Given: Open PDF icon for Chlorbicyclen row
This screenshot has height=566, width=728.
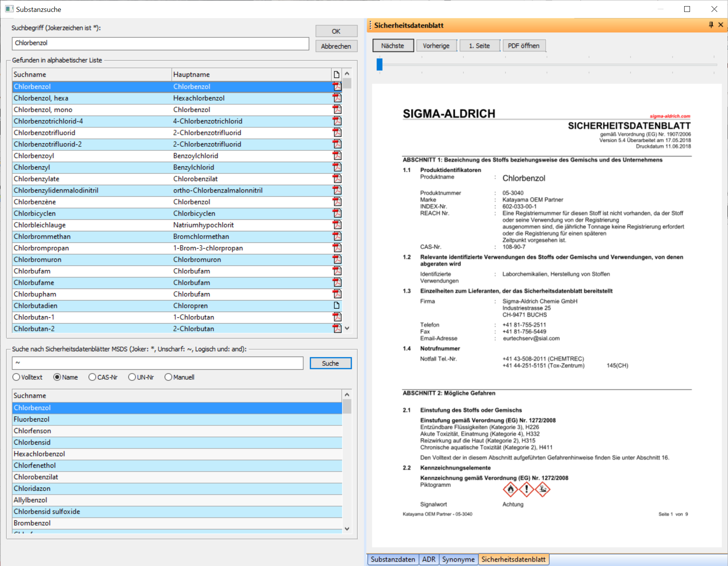Looking at the screenshot, I should tap(337, 213).
